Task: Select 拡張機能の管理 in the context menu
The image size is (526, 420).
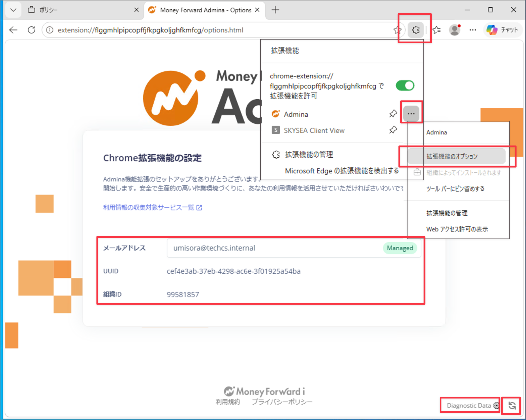Action: [x=447, y=213]
